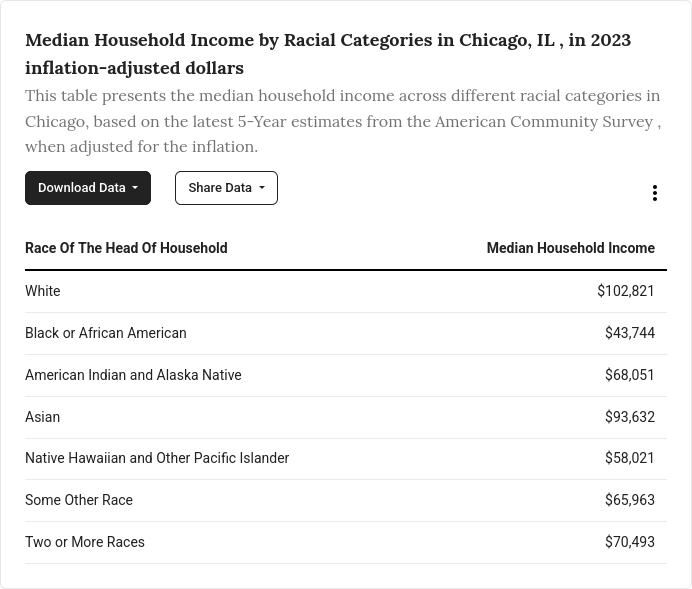Viewport: 692px width, 589px height.
Task: Click the $70,493 income value
Action: [x=630, y=542]
